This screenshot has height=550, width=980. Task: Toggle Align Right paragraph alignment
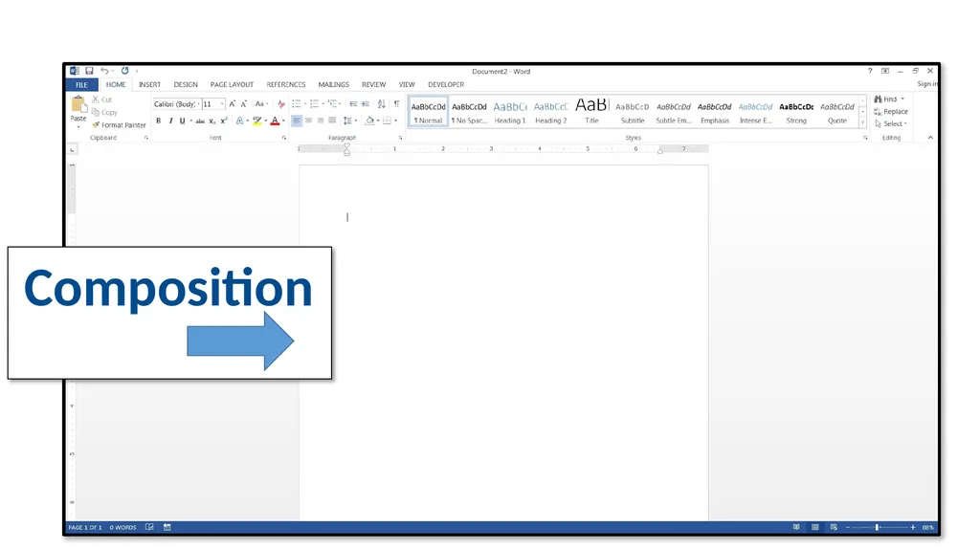point(321,121)
